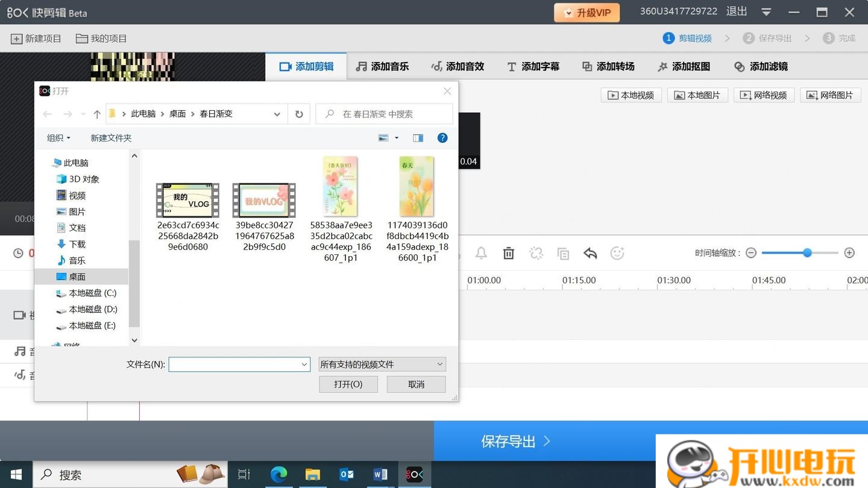
Task: Select the 春天 flower video thumbnail
Action: (x=417, y=186)
